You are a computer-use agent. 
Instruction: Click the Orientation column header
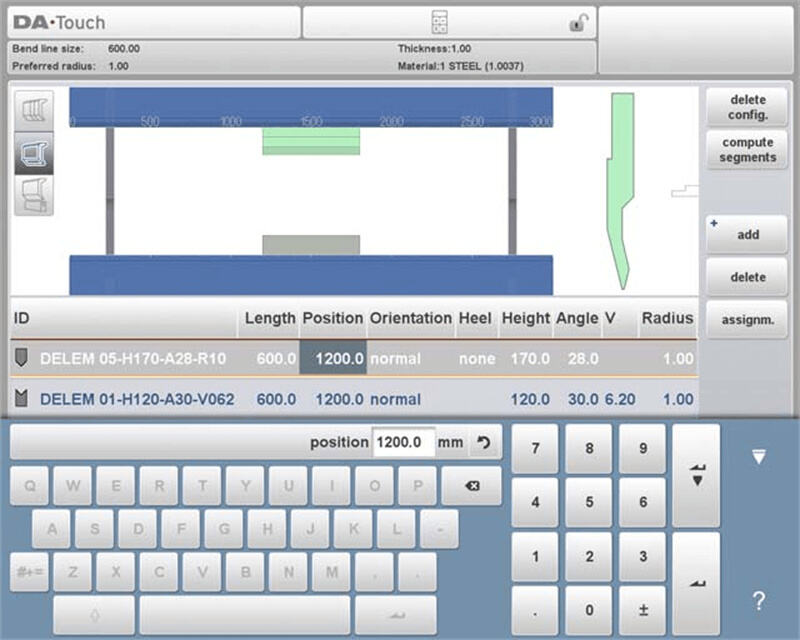[410, 318]
